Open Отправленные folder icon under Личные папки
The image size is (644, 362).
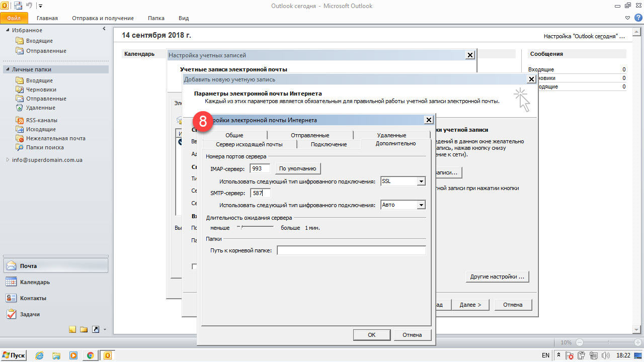[x=20, y=99]
